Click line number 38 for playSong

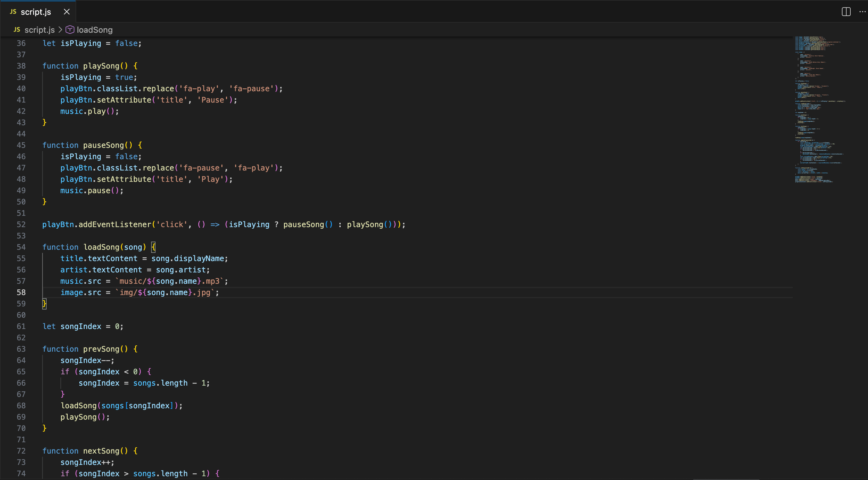pyautogui.click(x=21, y=66)
